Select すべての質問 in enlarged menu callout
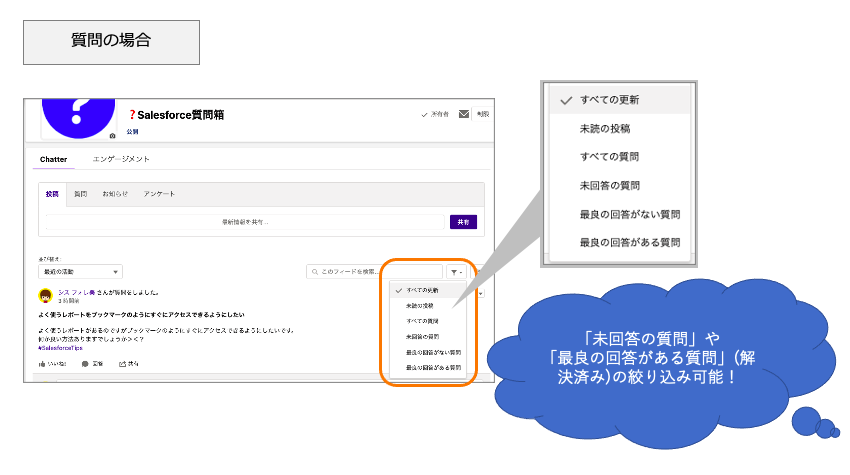Viewport: 850px width, 475px height. (x=620, y=157)
